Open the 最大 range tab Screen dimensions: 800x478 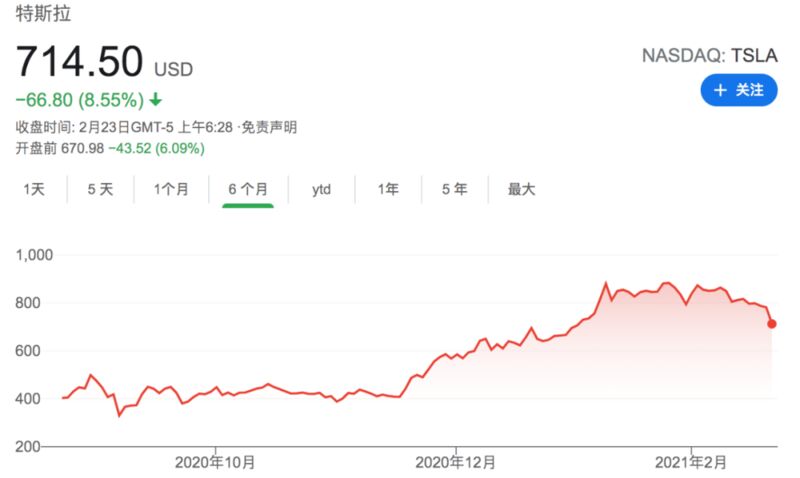[522, 189]
